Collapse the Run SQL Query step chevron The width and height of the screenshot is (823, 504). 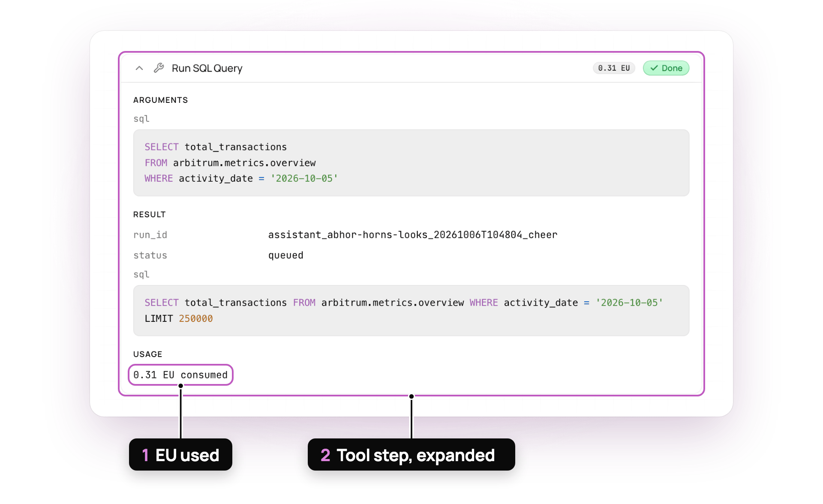coord(139,68)
